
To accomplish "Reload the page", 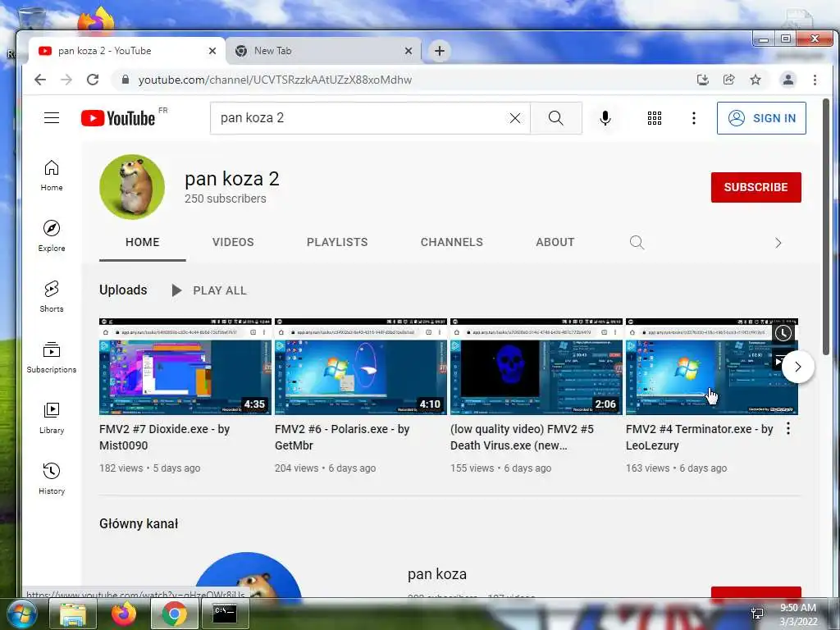I will coord(93,80).
